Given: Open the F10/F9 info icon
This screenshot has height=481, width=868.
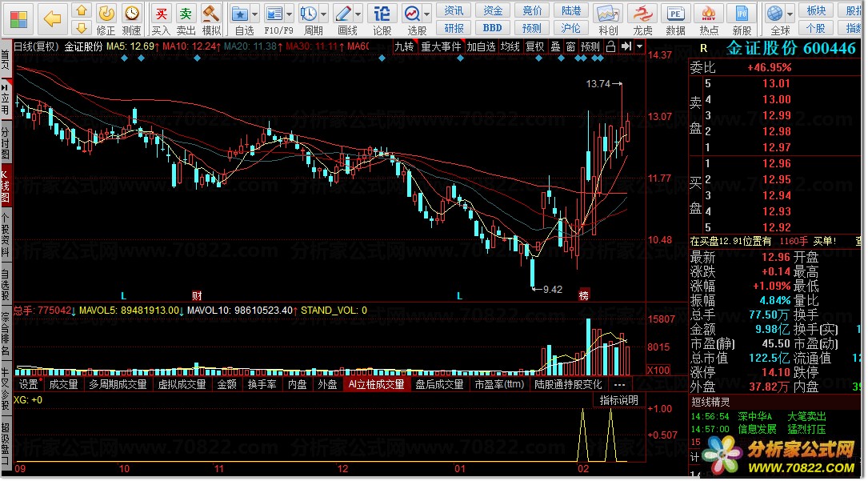Looking at the screenshot, I should click(274, 14).
